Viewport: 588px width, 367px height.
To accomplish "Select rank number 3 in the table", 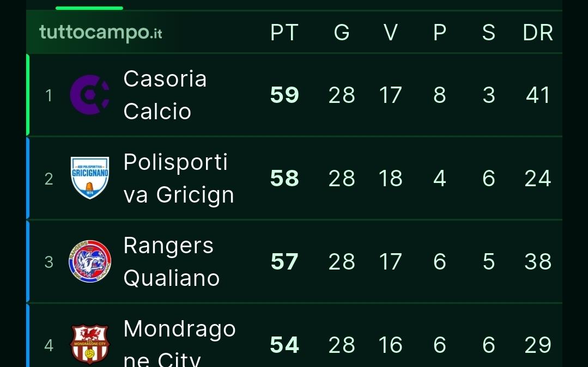I will pos(49,262).
